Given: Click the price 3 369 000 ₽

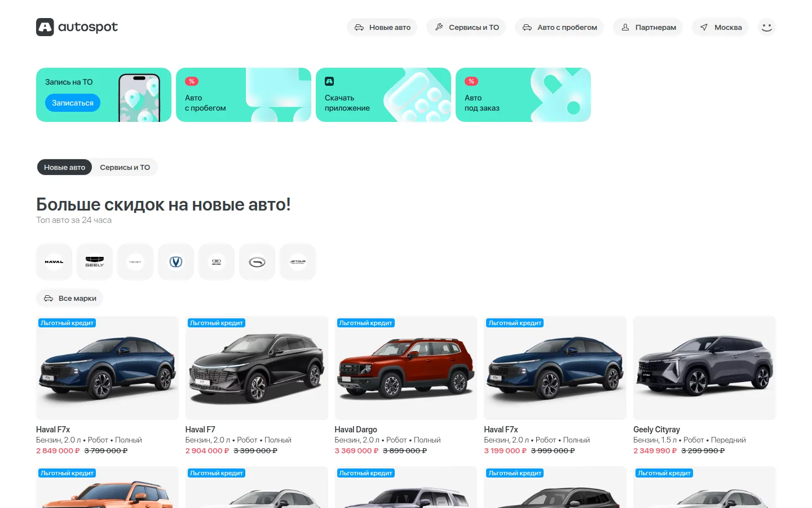Looking at the screenshot, I should 356,450.
